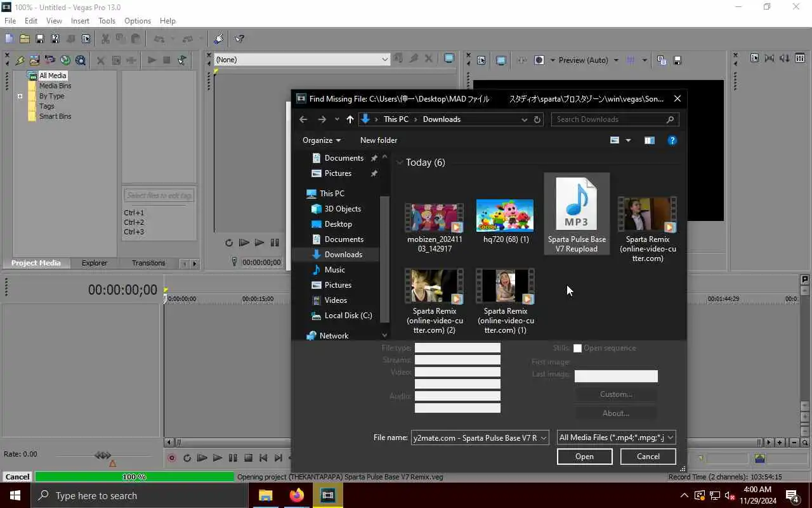This screenshot has height=508, width=812.
Task: Open File Explorer from the taskbar
Action: point(265,495)
